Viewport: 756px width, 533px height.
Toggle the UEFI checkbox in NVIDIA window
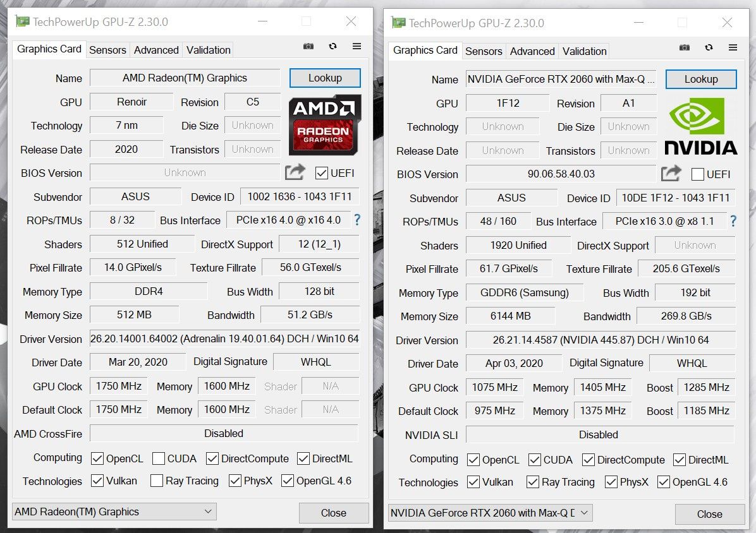698,174
